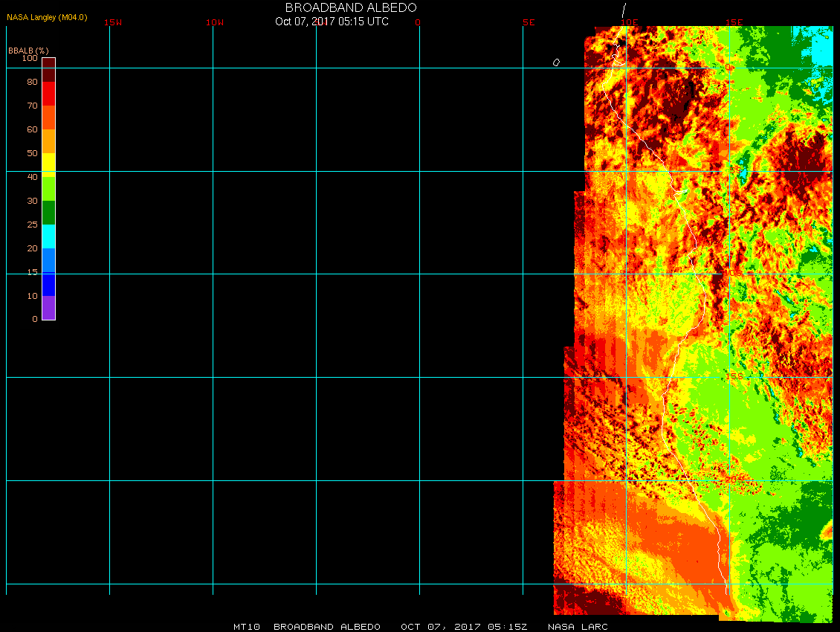Select the dark blue 10–15 legend swatch
This screenshot has width=840, height=632.
[x=48, y=284]
